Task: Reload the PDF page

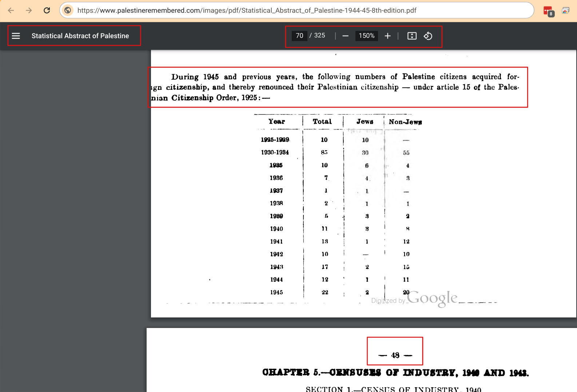Action: [x=47, y=11]
